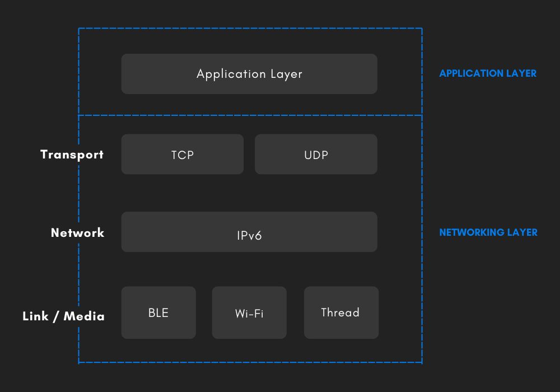560x392 pixels.
Task: Pick the Thread link block
Action: [x=341, y=312]
